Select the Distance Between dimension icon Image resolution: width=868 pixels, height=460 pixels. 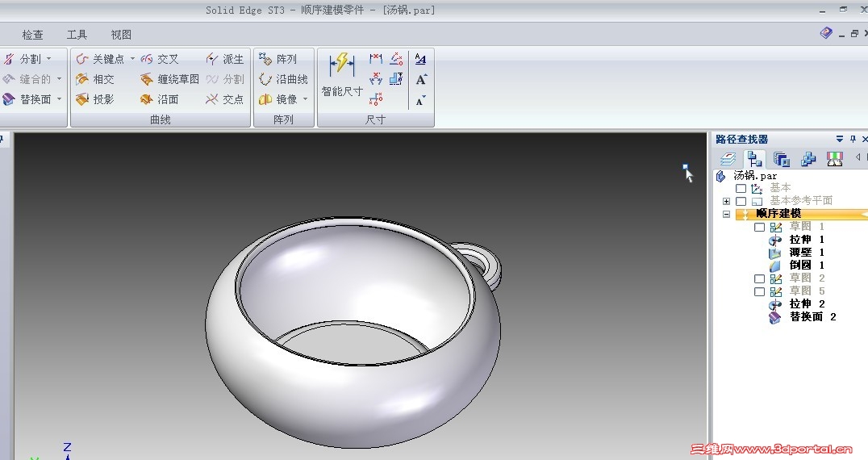(x=376, y=58)
